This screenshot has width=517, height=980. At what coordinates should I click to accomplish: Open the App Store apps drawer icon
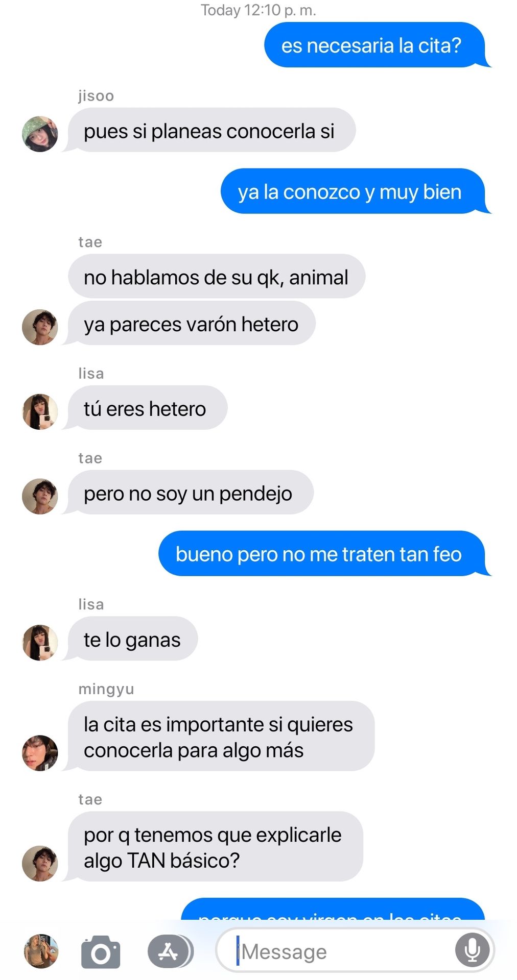170,951
